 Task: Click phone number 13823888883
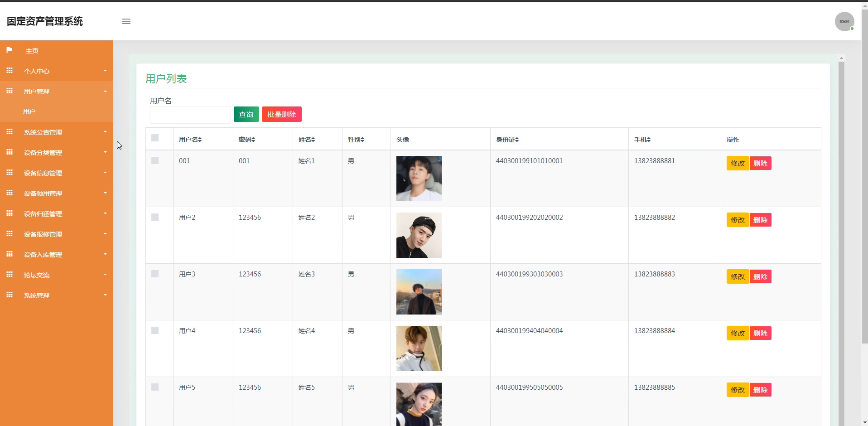click(x=654, y=274)
